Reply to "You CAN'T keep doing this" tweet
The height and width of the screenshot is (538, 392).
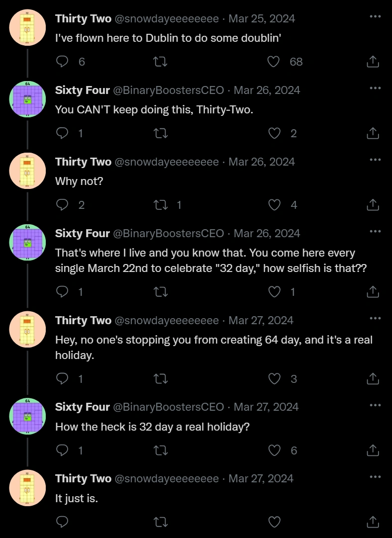[62, 133]
